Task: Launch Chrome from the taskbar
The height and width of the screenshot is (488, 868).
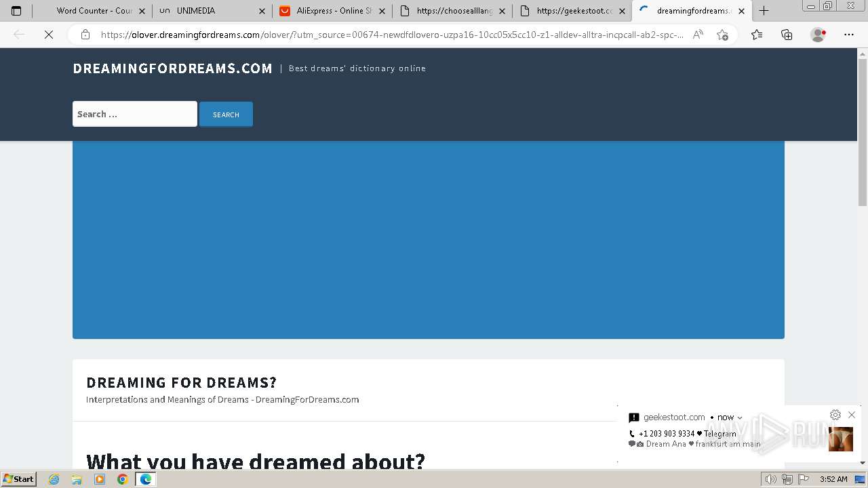Action: point(123,479)
